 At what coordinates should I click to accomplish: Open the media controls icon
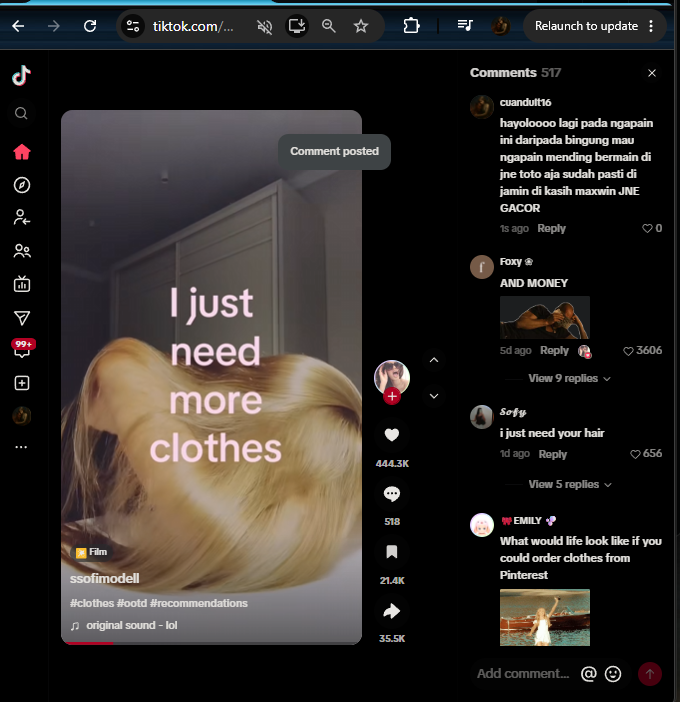coord(465,26)
